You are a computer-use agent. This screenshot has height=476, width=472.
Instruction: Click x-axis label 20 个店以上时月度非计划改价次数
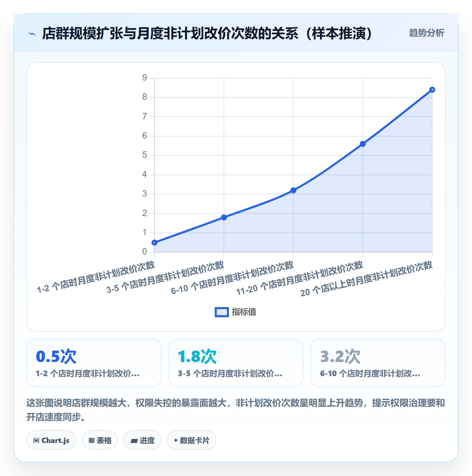(366, 279)
